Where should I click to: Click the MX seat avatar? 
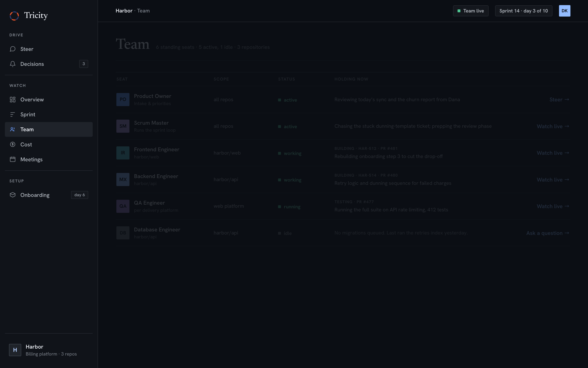[123, 180]
